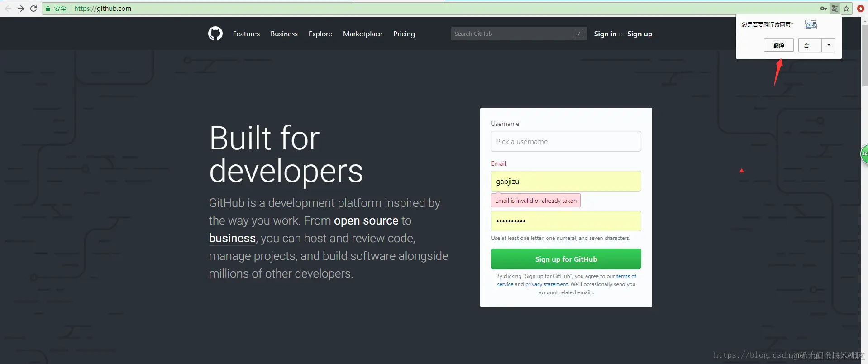Screen dimensions: 868x364
Task: Open the Features menu item
Action: pos(246,34)
